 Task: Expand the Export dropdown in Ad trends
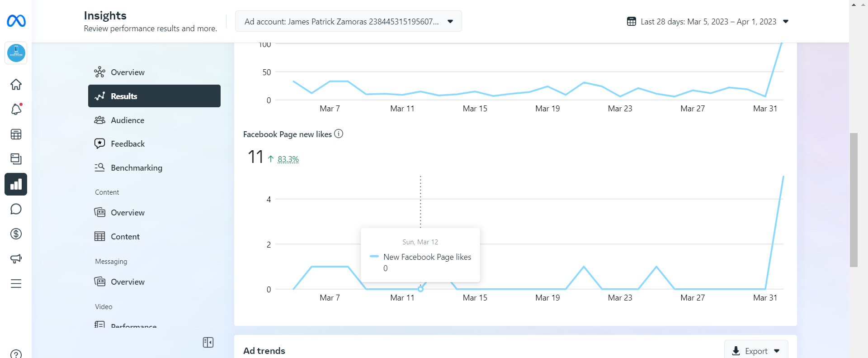point(756,351)
